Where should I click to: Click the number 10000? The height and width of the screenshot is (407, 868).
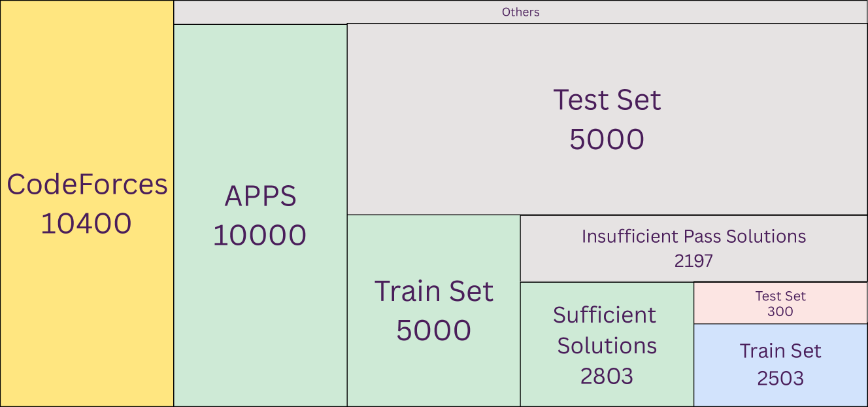pyautogui.click(x=260, y=236)
